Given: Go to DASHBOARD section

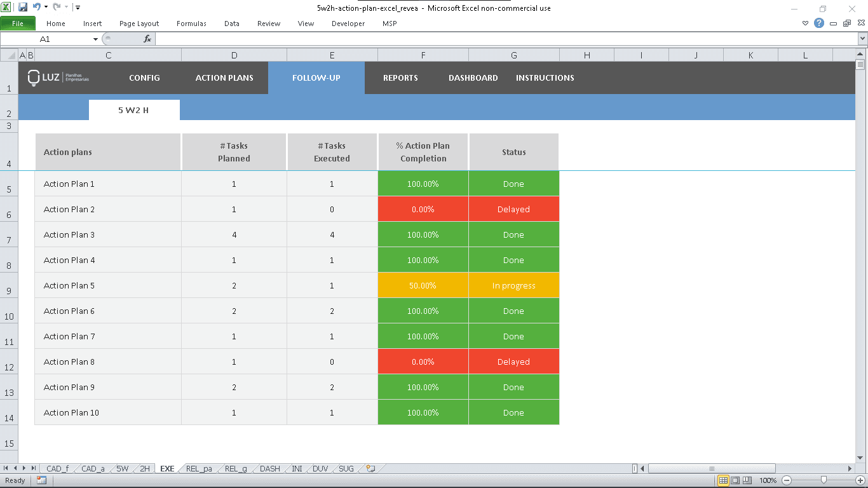Looking at the screenshot, I should pos(473,78).
